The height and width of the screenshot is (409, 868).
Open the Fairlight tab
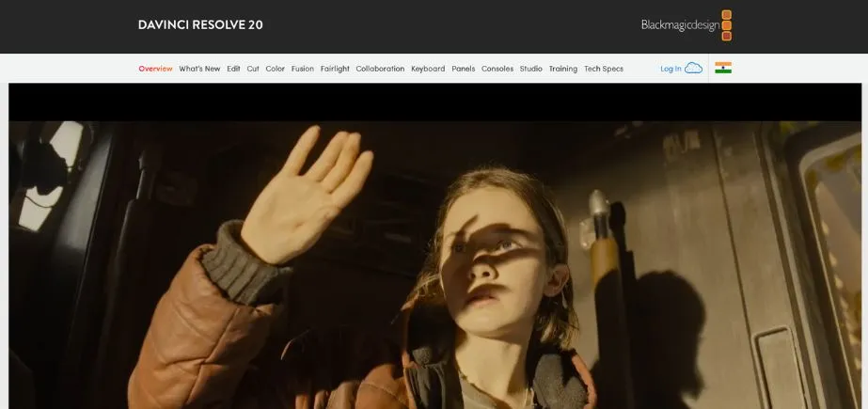(x=335, y=69)
